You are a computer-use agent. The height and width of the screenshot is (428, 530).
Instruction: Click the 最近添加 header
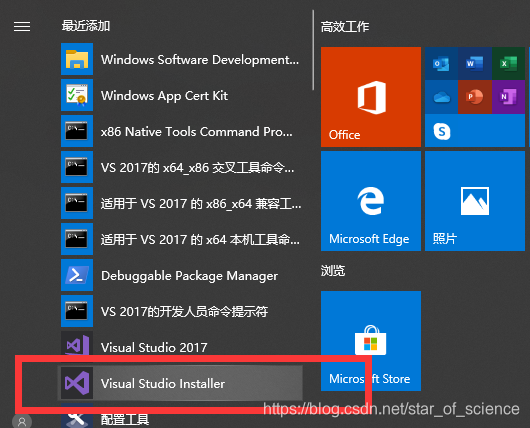pyautogui.click(x=86, y=26)
